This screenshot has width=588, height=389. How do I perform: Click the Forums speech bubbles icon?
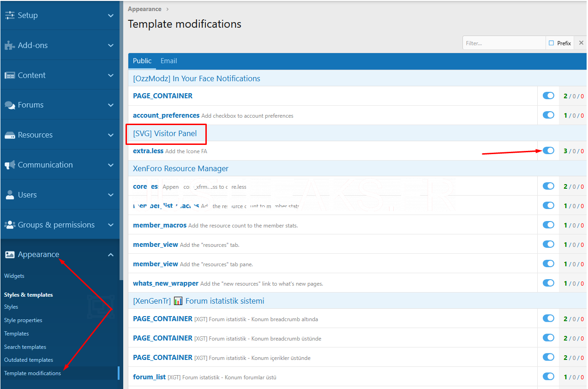(x=10, y=105)
